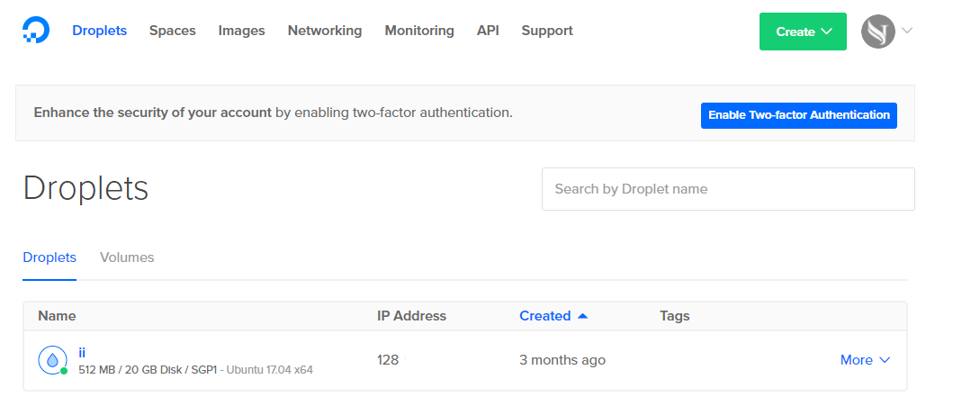The width and height of the screenshot is (980, 415).
Task: Switch to the Volumes tab
Action: tap(127, 257)
